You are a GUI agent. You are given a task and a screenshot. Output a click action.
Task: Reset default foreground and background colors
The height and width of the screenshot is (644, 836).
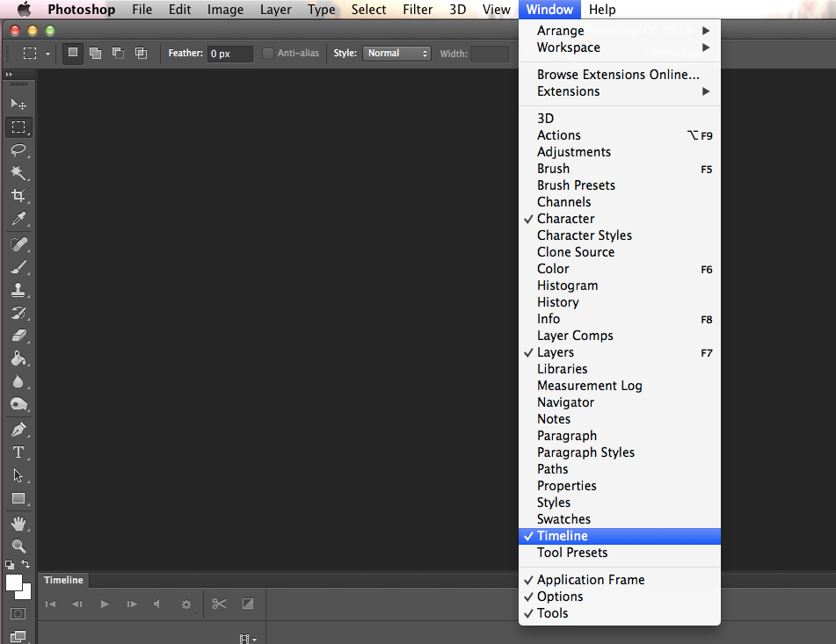click(x=10, y=565)
